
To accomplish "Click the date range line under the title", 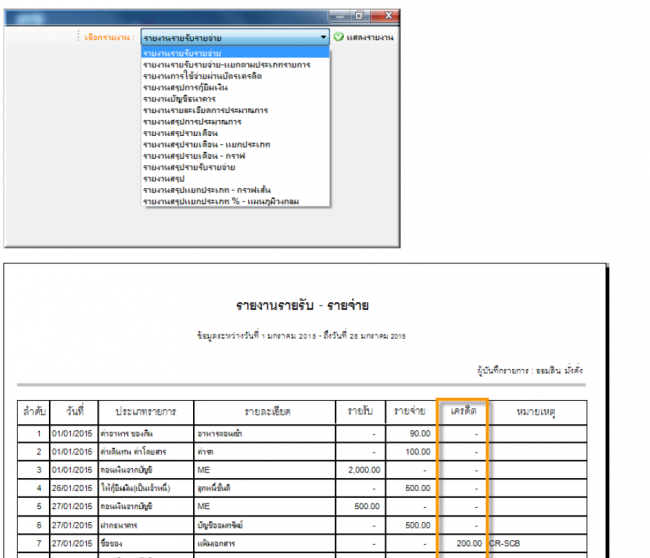I will click(x=301, y=335).
